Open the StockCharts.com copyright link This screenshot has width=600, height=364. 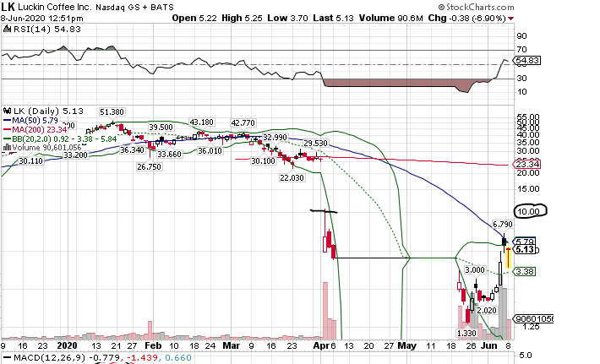coord(476,7)
